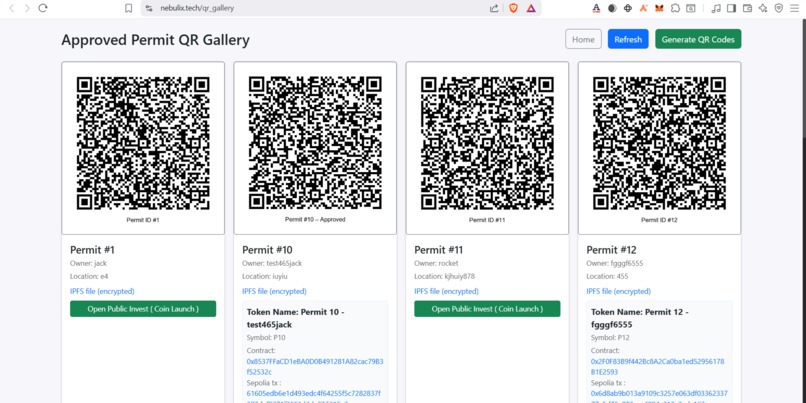Viewport: 806px width, 403px height.
Task: Open the tab search window icon
Action: (691, 8)
